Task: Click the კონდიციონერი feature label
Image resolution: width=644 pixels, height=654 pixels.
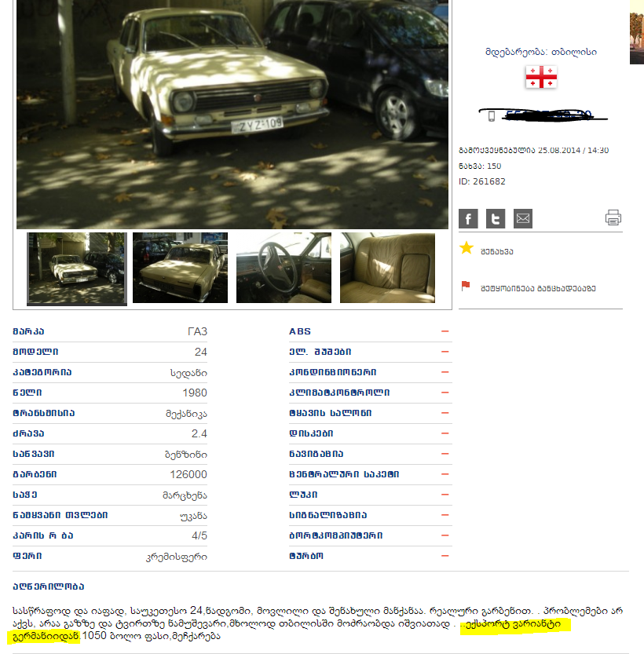Action: 333,372
